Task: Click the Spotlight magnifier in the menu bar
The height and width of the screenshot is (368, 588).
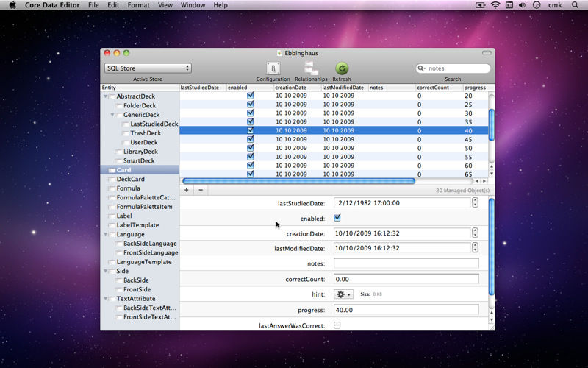Action: pyautogui.click(x=575, y=5)
